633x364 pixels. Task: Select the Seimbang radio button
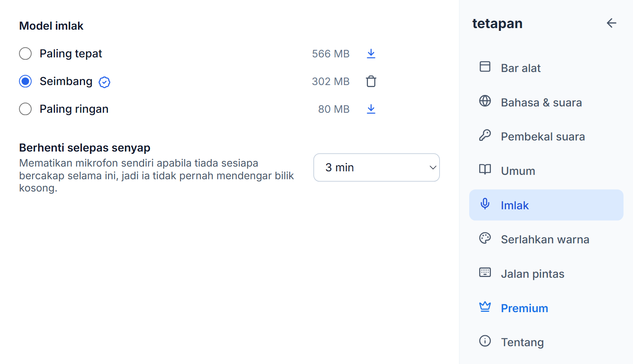(25, 81)
